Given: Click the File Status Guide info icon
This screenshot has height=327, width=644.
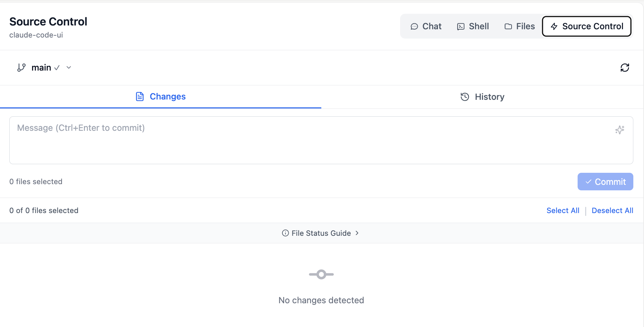Looking at the screenshot, I should click(x=285, y=233).
